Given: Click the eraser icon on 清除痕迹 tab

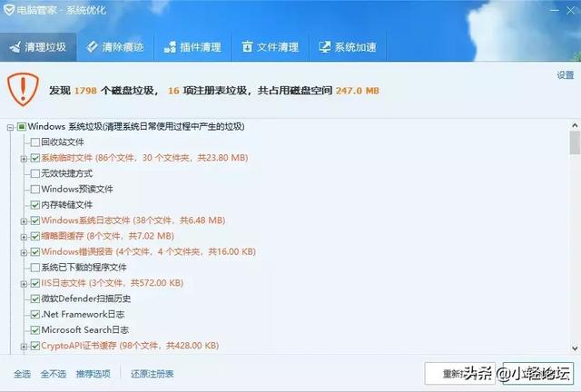Looking at the screenshot, I should click(92, 46).
